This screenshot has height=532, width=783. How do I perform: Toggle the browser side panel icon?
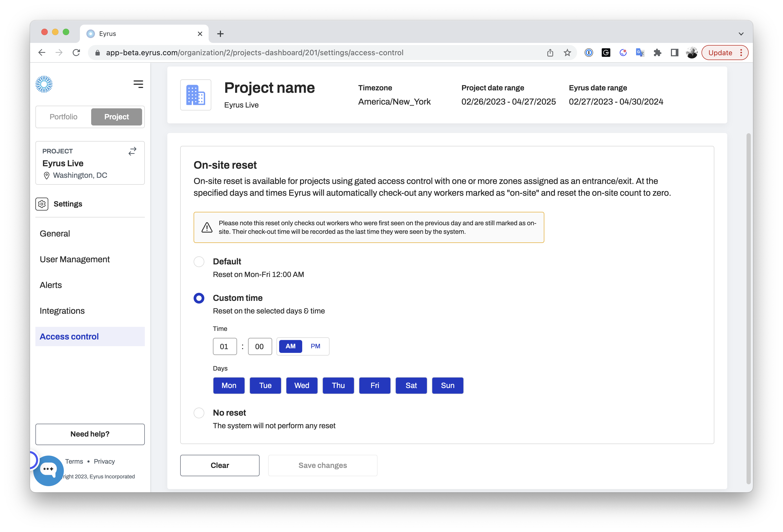(674, 53)
